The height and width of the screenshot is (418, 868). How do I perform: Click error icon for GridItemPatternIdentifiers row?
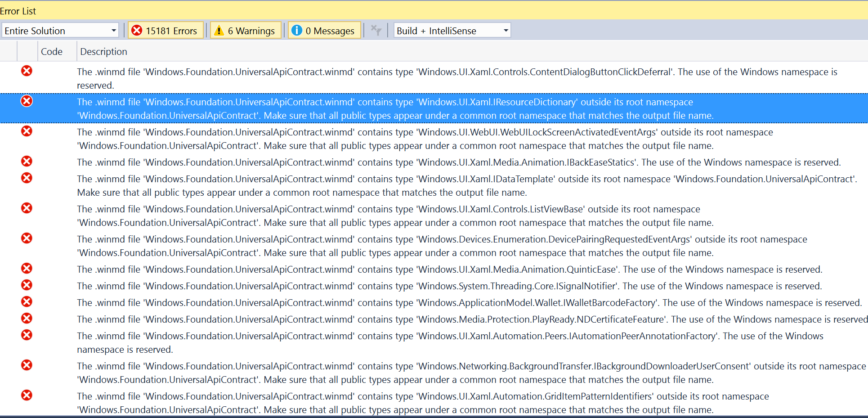pos(27,395)
